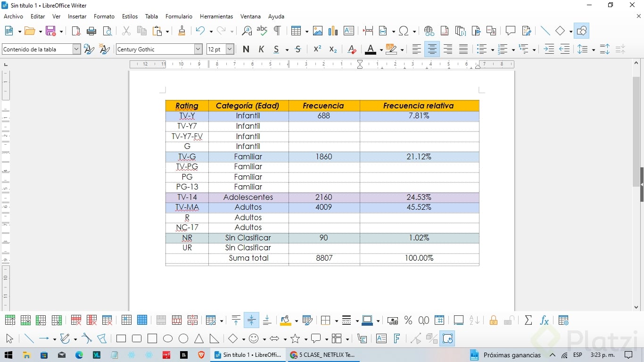644x362 pixels.
Task: Click the Save document icon
Action: 50,31
